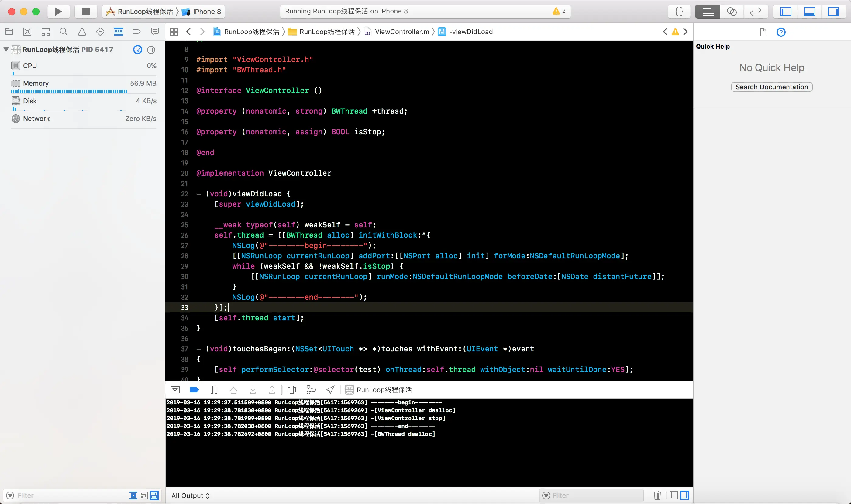Collapse the RunLoop线程保活 PID 5417 process
This screenshot has height=504, width=851.
coord(6,50)
